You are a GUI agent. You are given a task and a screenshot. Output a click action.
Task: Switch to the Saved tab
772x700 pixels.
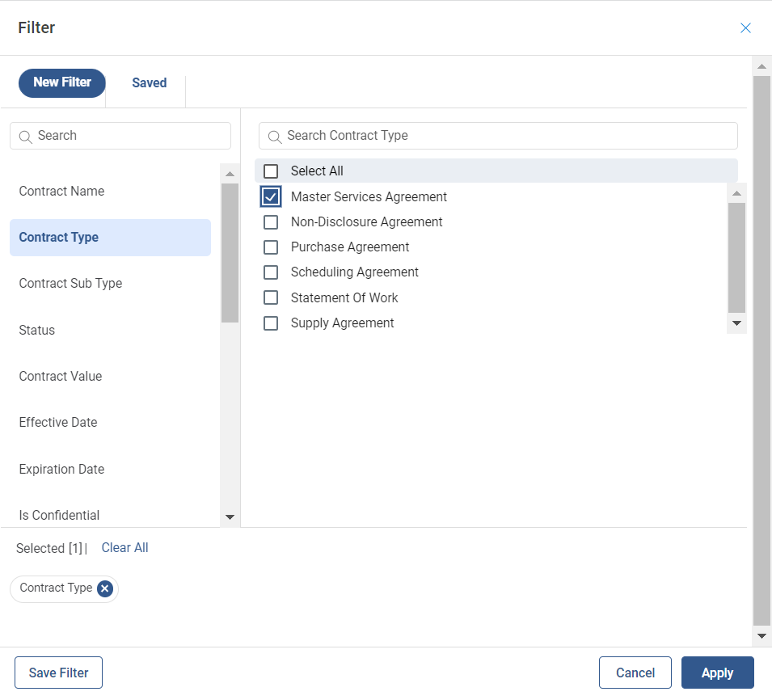click(x=149, y=82)
